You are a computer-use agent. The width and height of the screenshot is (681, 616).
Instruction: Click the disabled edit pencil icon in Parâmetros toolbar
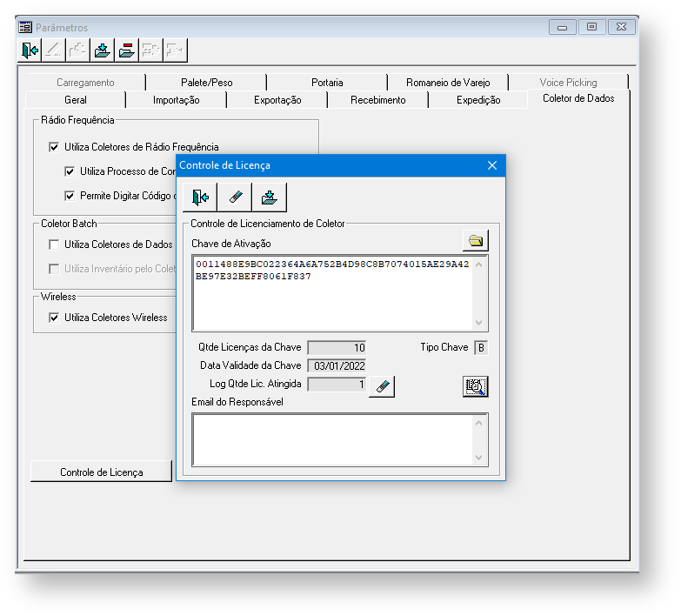[53, 50]
